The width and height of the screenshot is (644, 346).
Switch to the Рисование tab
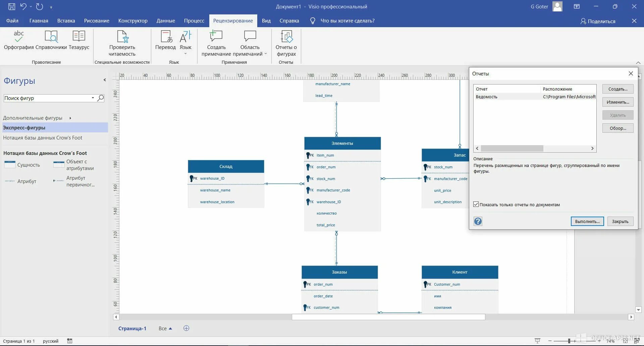[97, 21]
